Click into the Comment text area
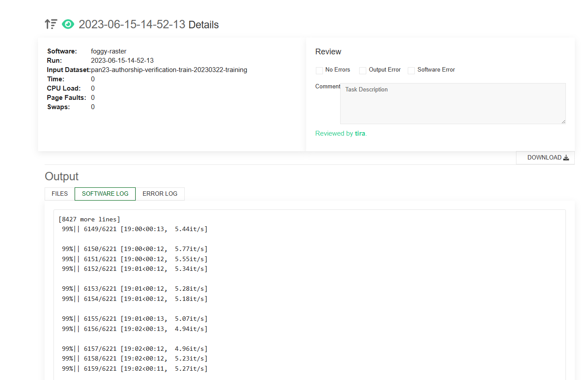The image size is (588, 380). pyautogui.click(x=453, y=103)
